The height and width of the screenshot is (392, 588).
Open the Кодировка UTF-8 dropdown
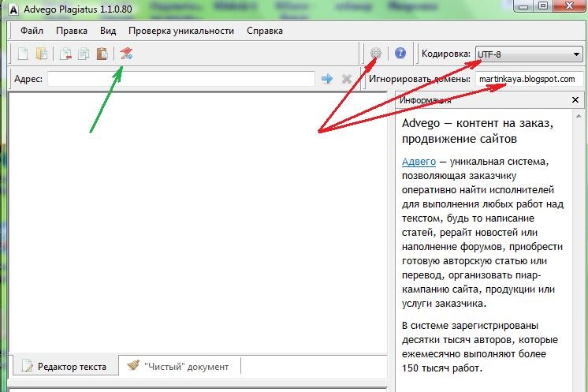[529, 54]
